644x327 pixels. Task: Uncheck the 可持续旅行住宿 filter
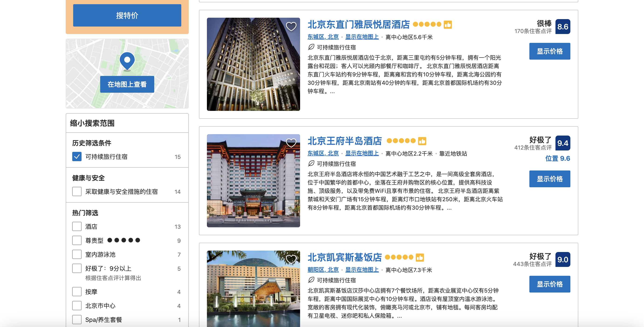click(x=77, y=157)
